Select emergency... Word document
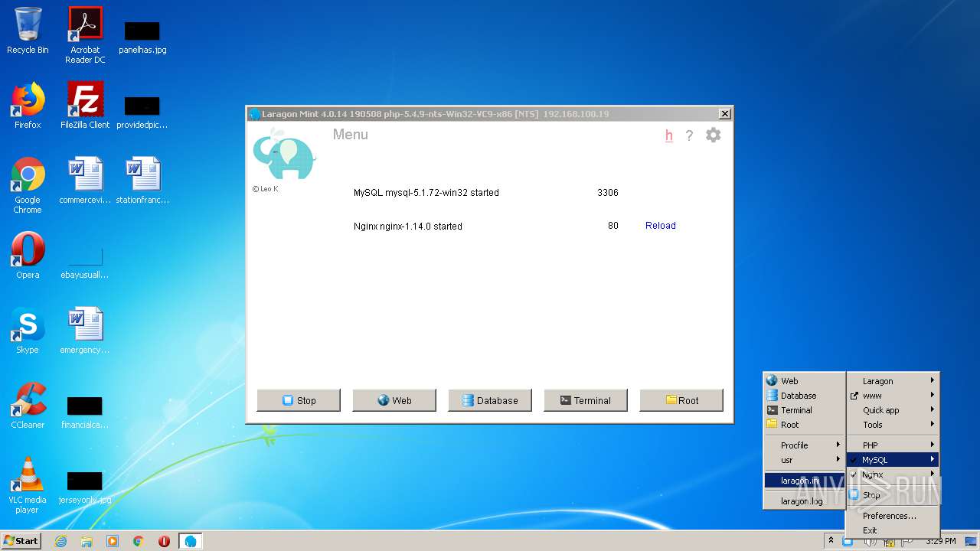 (85, 331)
